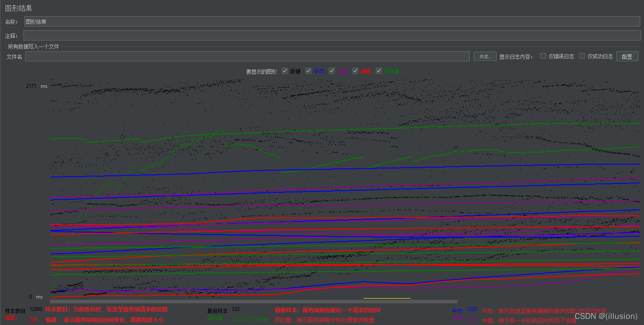Image resolution: width=644 pixels, height=325 pixels.
Task: Click the green throughput value 20,325.777/分钟
Action: [249, 319]
